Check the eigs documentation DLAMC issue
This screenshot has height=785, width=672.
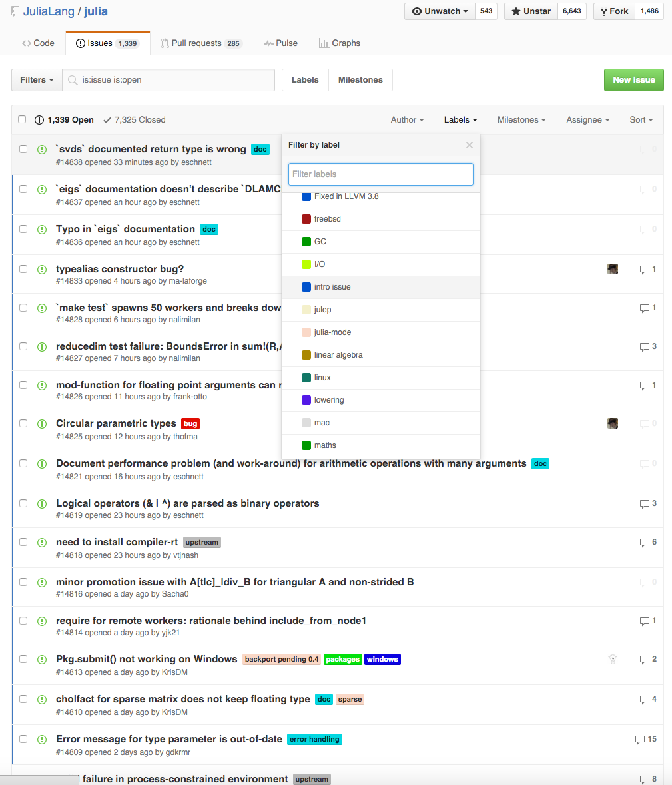[x=23, y=189]
